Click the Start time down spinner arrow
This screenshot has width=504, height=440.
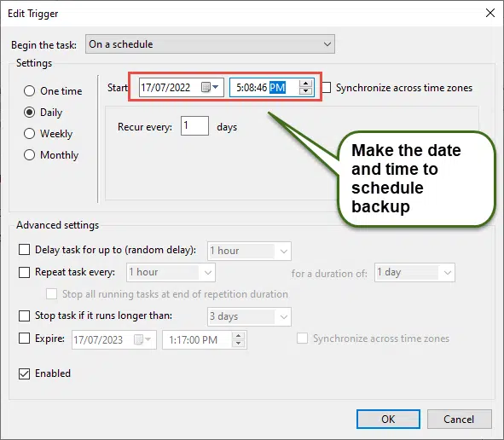tap(305, 91)
